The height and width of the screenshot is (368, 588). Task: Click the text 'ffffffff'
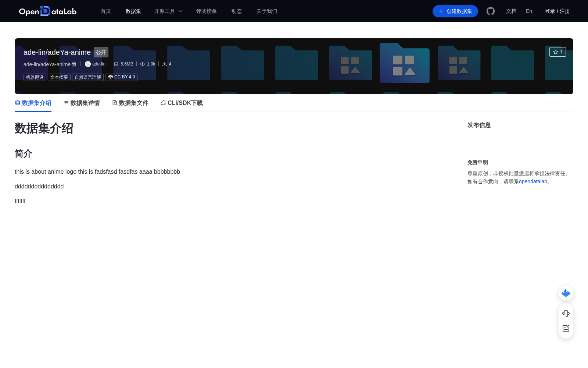coord(20,201)
